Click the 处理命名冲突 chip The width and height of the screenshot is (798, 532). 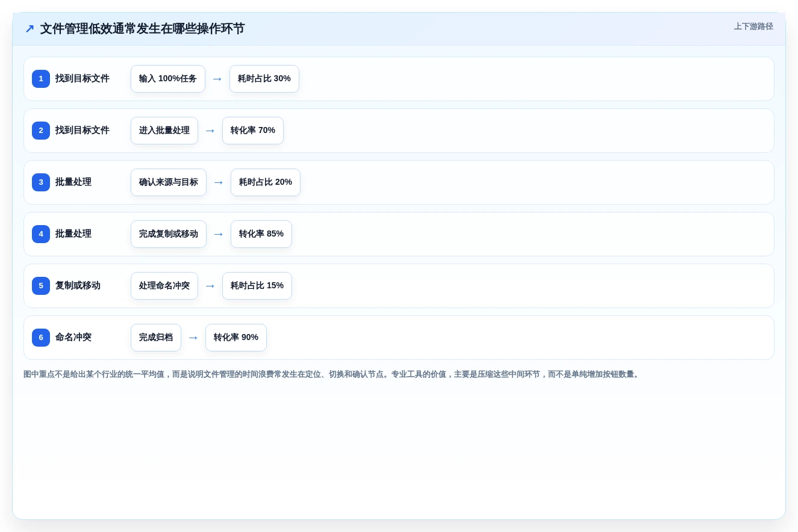coord(164,286)
